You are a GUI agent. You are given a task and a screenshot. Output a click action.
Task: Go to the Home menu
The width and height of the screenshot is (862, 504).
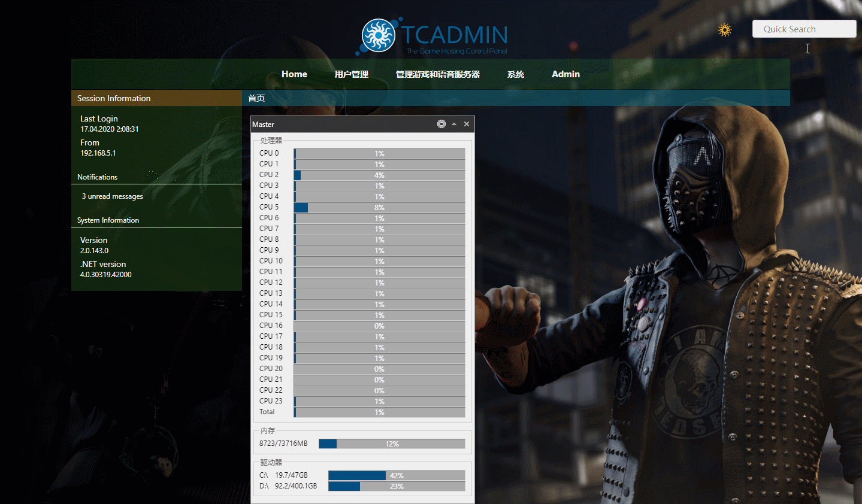(x=294, y=74)
